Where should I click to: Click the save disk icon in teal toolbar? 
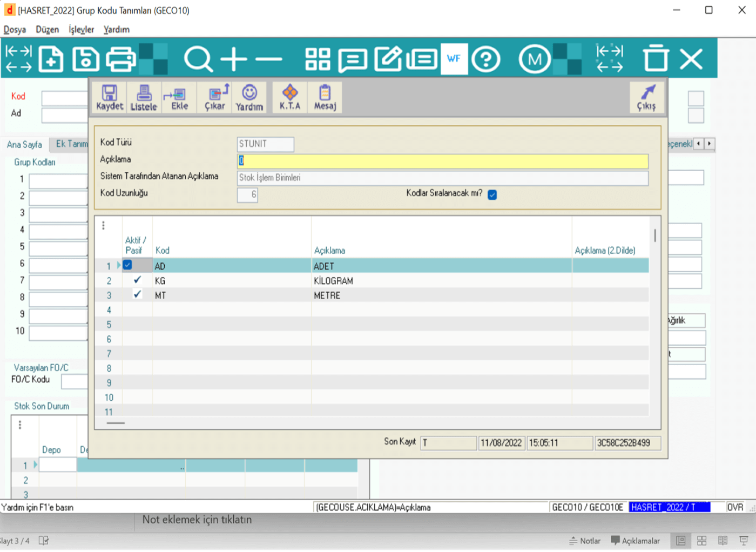pyautogui.click(x=86, y=59)
